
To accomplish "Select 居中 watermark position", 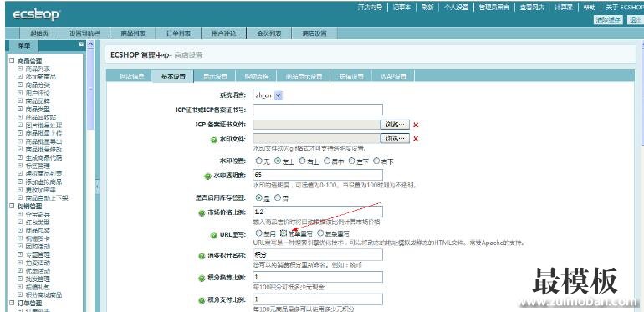I will pos(327,161).
